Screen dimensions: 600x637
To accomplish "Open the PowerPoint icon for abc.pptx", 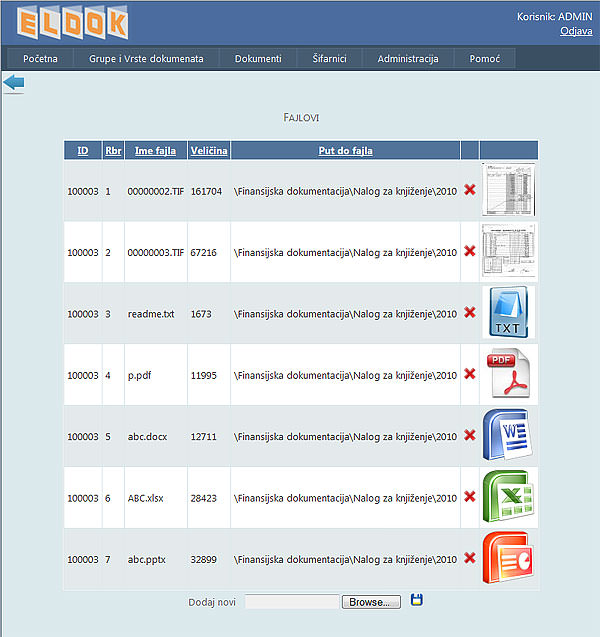I will 508,558.
